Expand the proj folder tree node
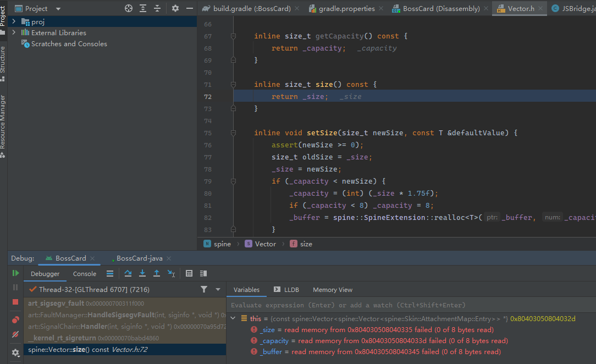 tap(13, 21)
